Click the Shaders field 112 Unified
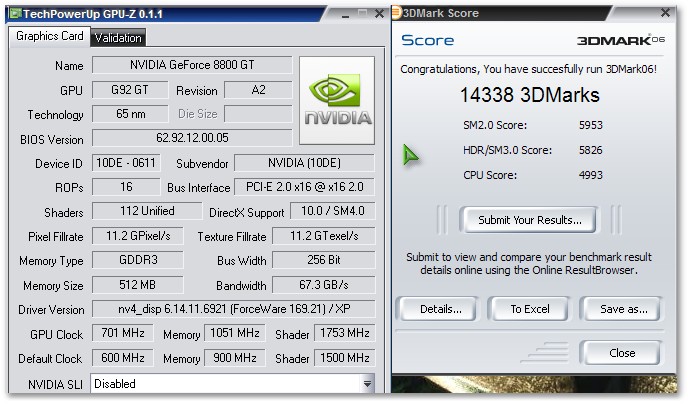 click(x=147, y=211)
